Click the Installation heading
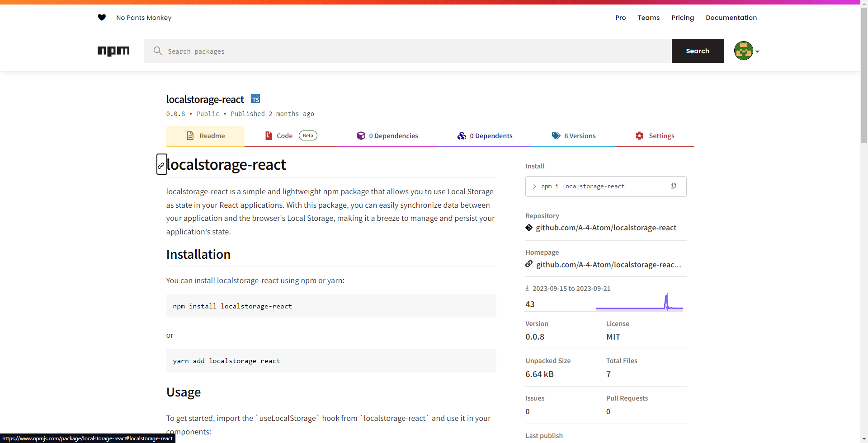This screenshot has width=868, height=443. pos(198,254)
